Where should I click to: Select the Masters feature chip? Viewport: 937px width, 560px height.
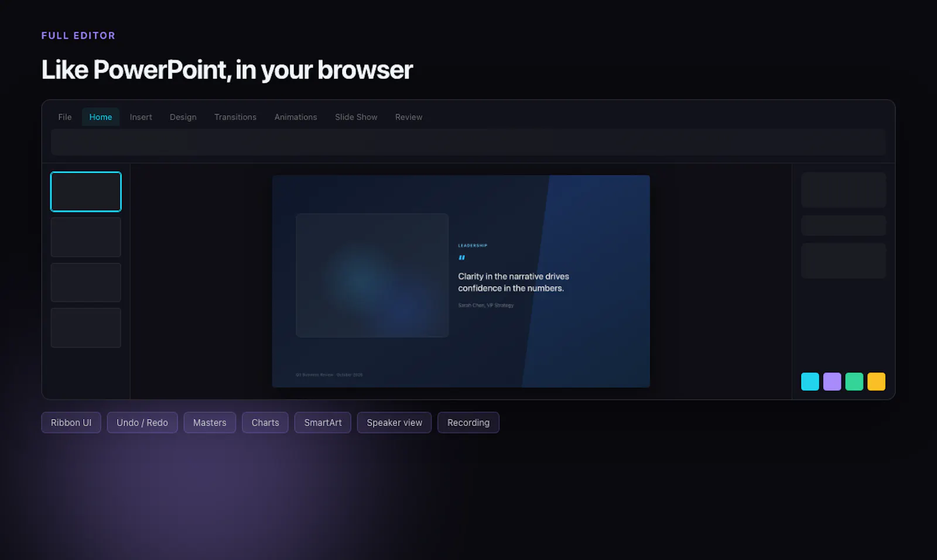tap(210, 422)
